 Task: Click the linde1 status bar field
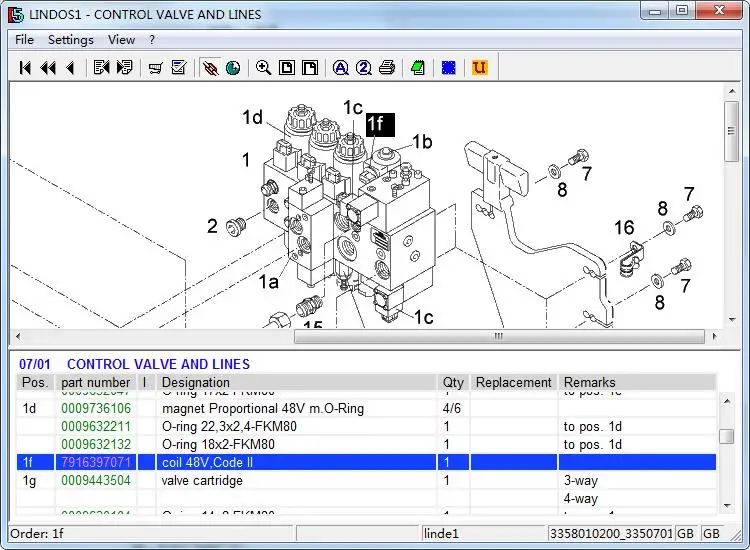(x=484, y=533)
